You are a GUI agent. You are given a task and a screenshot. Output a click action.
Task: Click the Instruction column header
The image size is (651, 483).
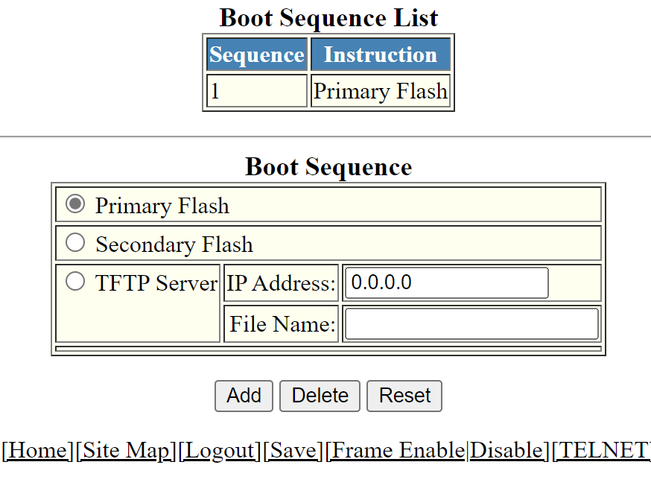pos(380,55)
